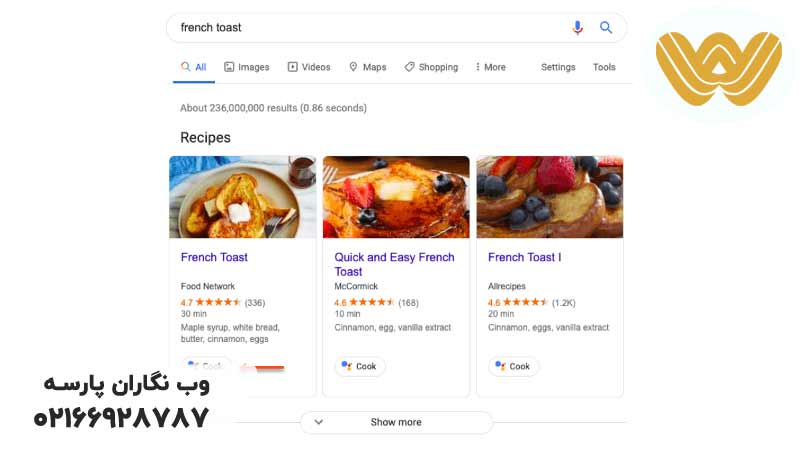Click the Maps pin icon
This screenshot has height=450, width=800.
pyautogui.click(x=353, y=67)
